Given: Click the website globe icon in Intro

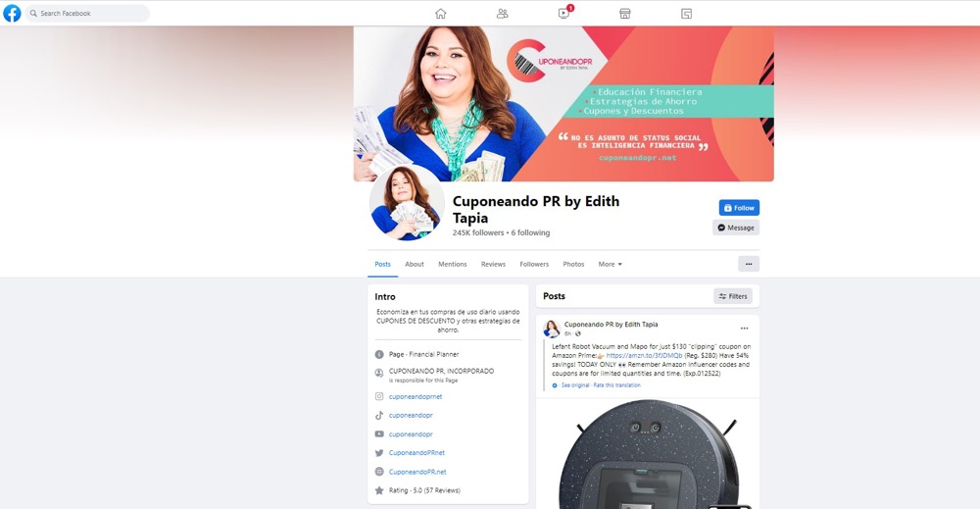Looking at the screenshot, I should click(x=379, y=472).
